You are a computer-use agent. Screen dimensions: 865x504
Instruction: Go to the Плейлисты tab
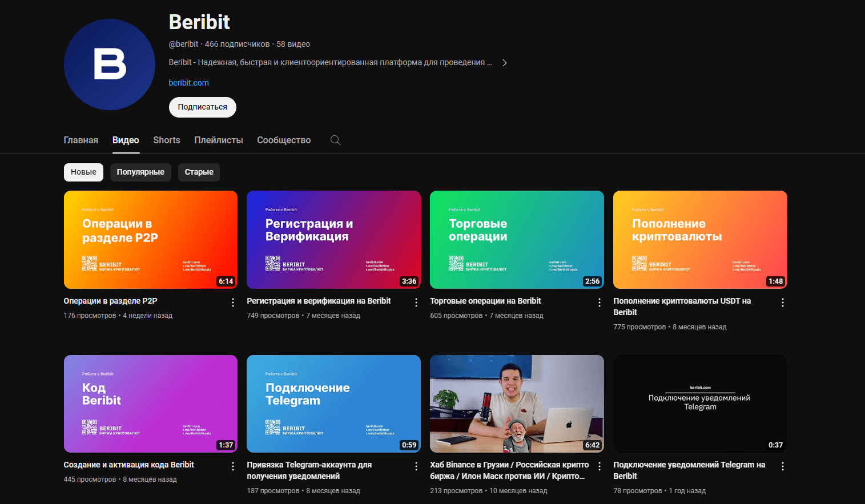point(219,140)
